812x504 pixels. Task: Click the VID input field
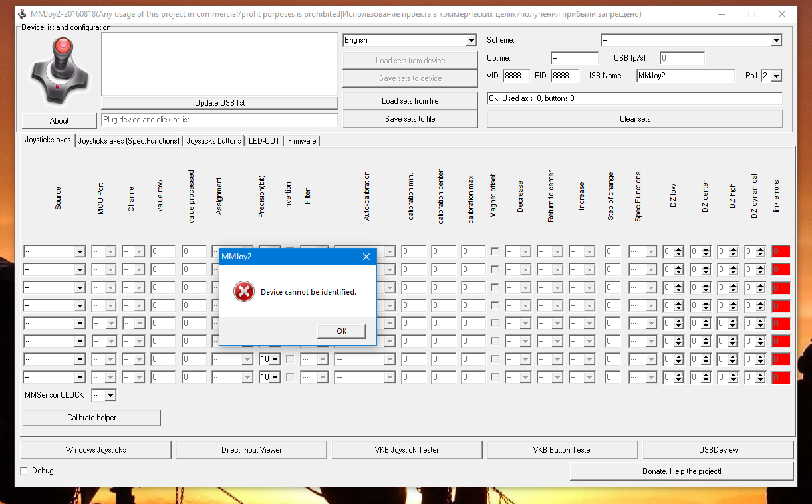click(517, 76)
